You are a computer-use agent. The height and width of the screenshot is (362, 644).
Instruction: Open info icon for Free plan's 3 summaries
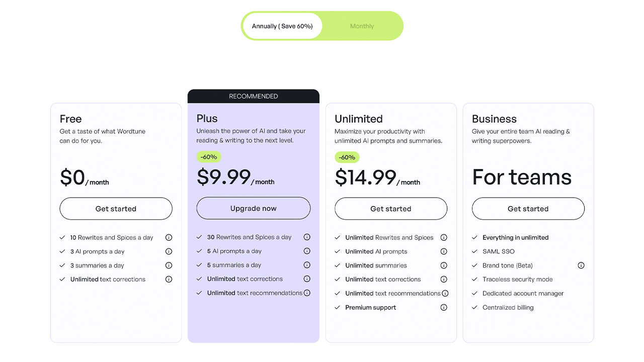point(169,265)
